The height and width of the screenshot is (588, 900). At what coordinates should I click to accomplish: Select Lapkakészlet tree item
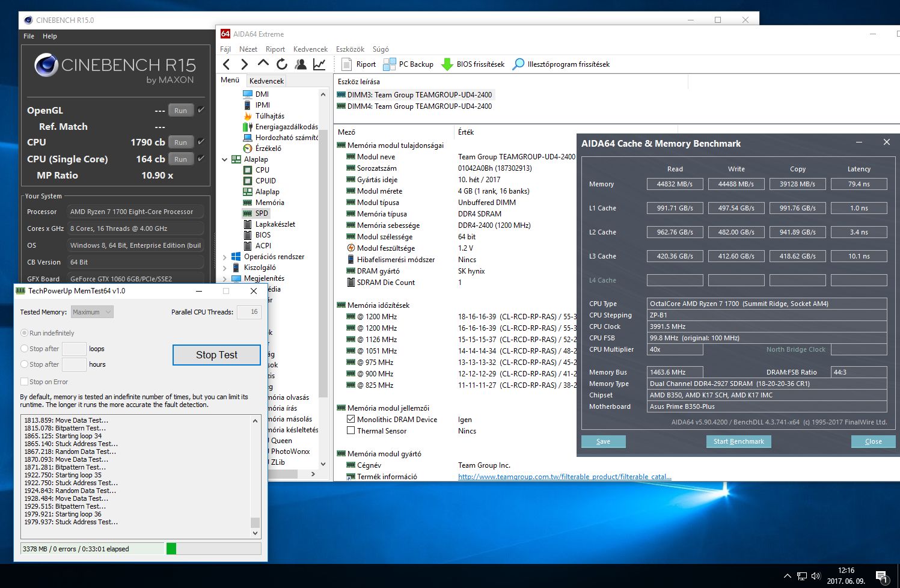[269, 224]
